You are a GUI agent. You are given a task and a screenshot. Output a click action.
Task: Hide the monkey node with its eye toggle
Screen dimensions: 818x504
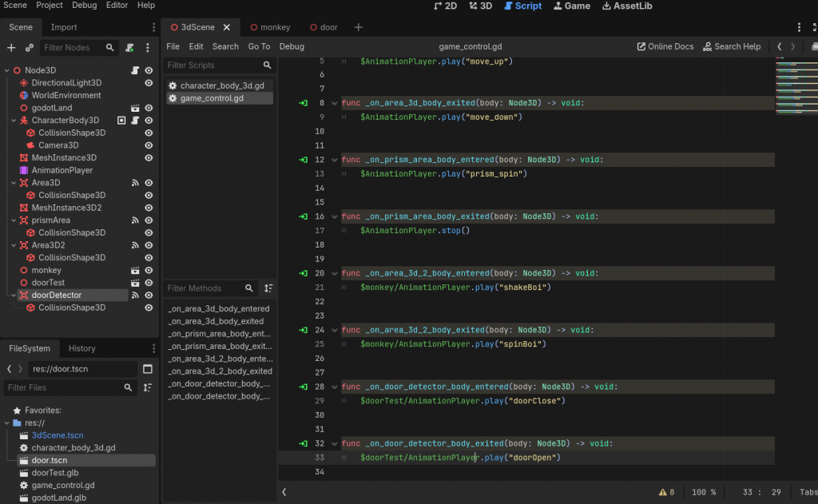(x=148, y=270)
